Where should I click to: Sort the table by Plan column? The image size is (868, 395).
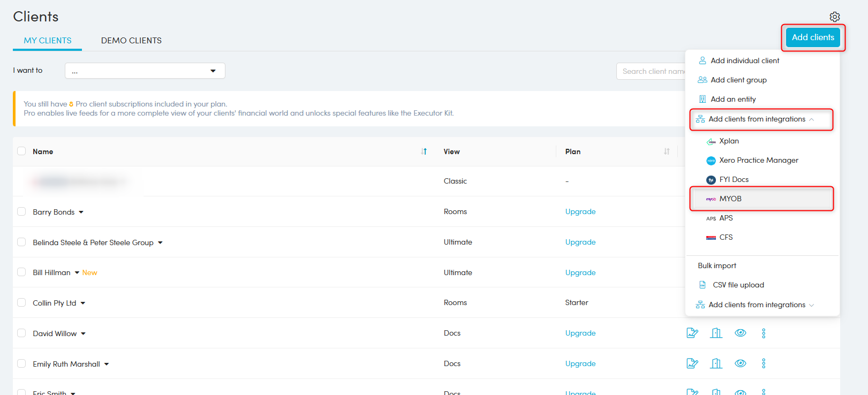(x=666, y=151)
